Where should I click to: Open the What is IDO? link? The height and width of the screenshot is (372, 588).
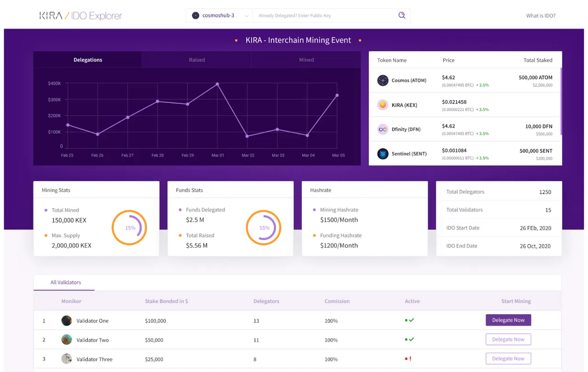point(541,16)
